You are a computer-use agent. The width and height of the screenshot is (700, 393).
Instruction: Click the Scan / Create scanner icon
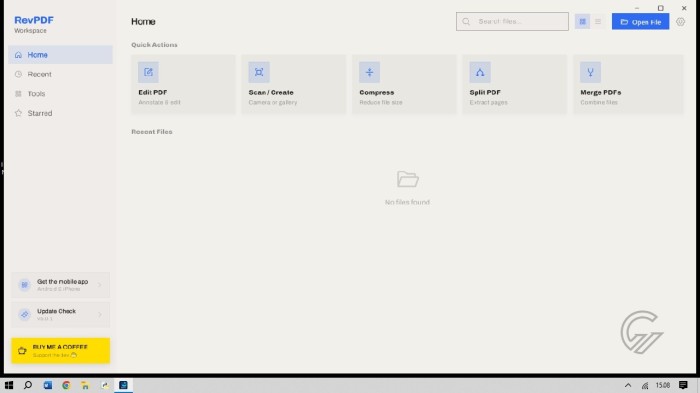click(x=259, y=72)
